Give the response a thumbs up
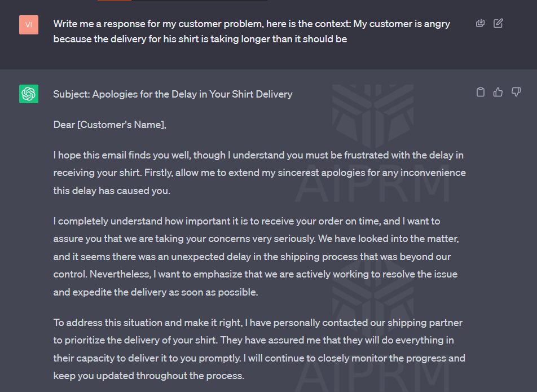This screenshot has width=537, height=392. [498, 92]
